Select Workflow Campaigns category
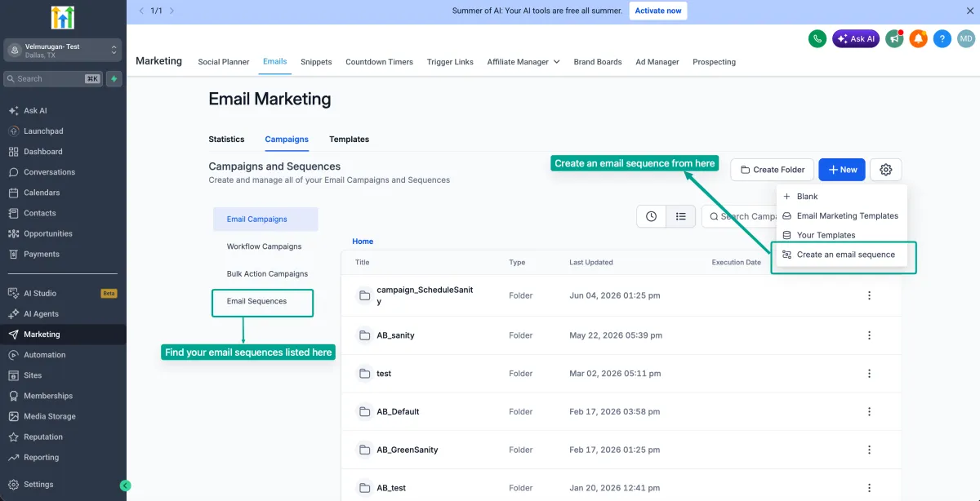Screen dimensions: 980x501 (x=265, y=246)
